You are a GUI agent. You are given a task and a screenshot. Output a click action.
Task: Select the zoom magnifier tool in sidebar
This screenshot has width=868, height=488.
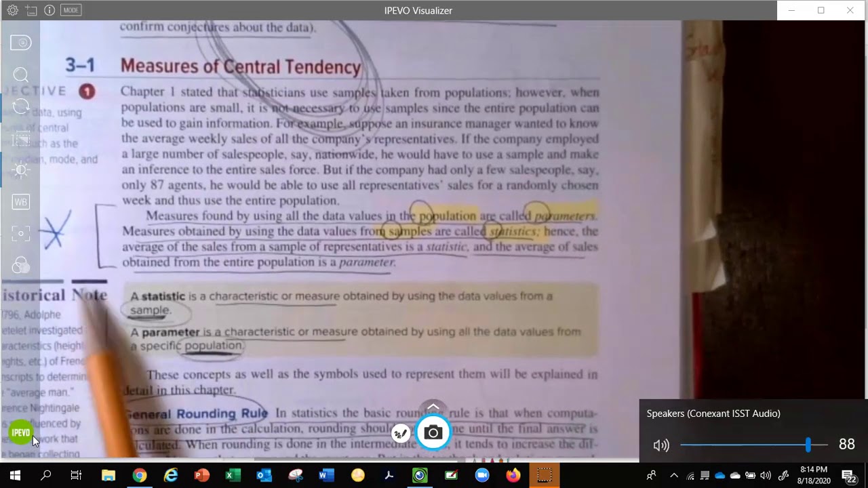(21, 75)
